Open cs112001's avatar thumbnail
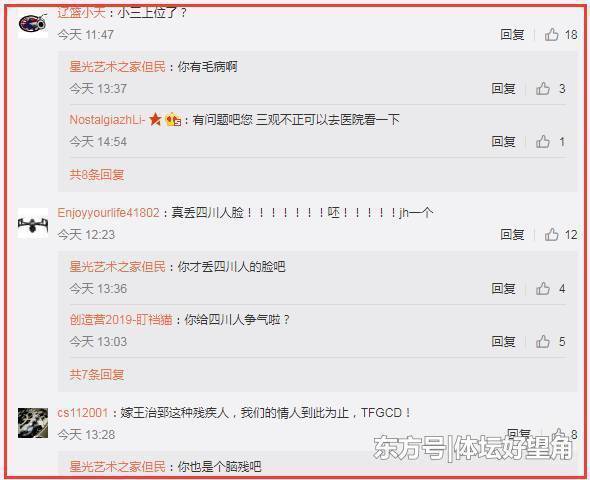This screenshot has width=590, height=480. tap(33, 423)
